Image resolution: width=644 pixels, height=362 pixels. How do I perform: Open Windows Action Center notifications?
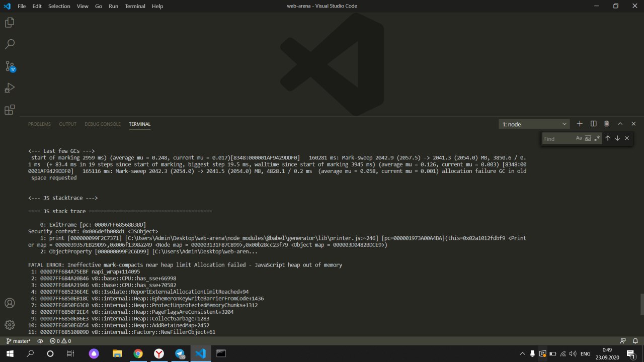tap(630, 353)
